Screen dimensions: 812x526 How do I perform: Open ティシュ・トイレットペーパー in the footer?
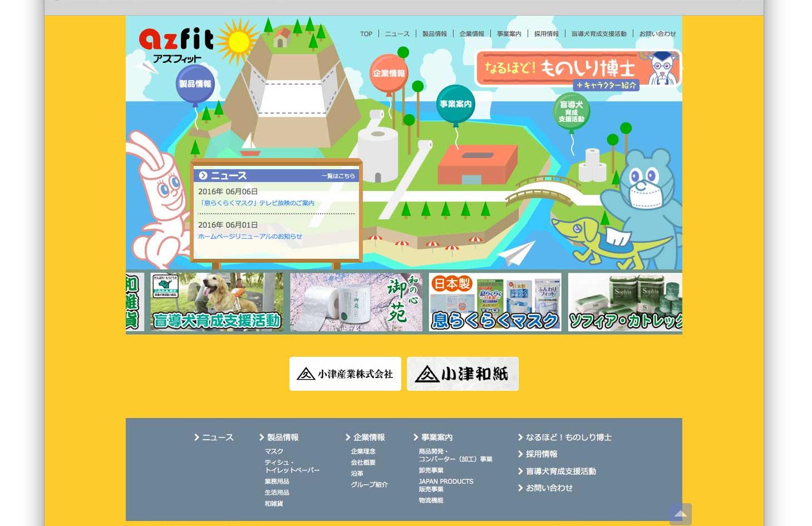point(292,466)
